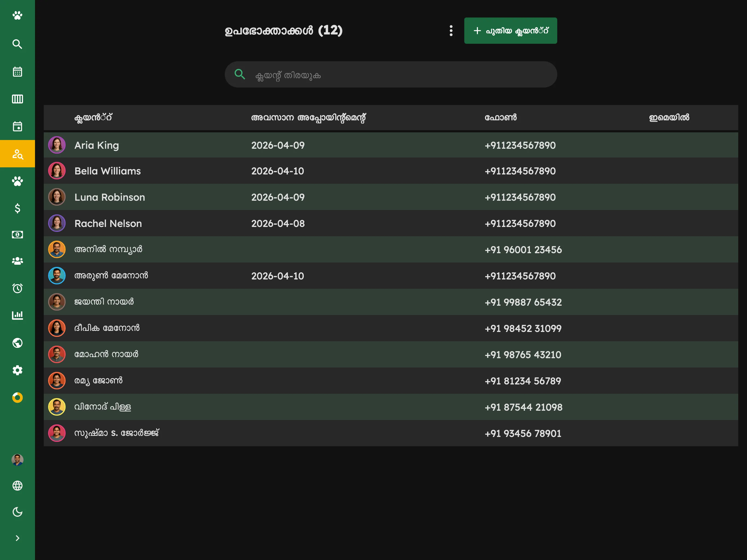Click the paw logo at sidebar top
This screenshot has height=560, width=747.
[17, 16]
